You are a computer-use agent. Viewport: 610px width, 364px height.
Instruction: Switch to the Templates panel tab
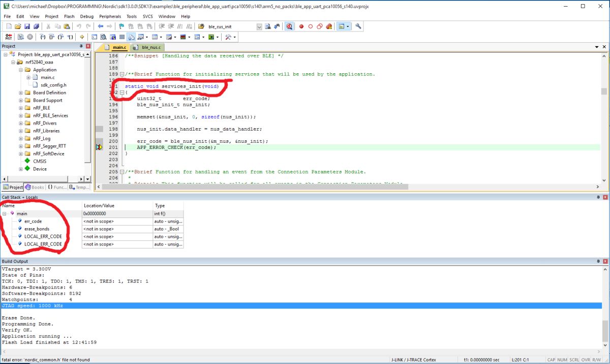(x=79, y=188)
